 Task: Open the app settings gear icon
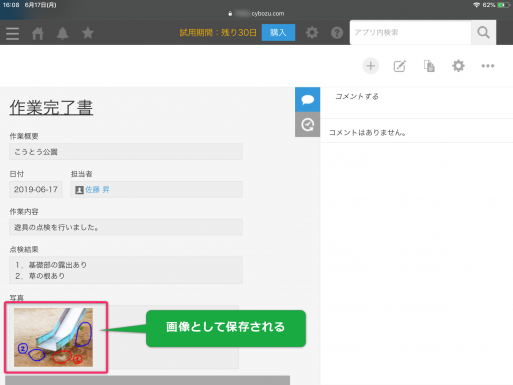(x=458, y=66)
